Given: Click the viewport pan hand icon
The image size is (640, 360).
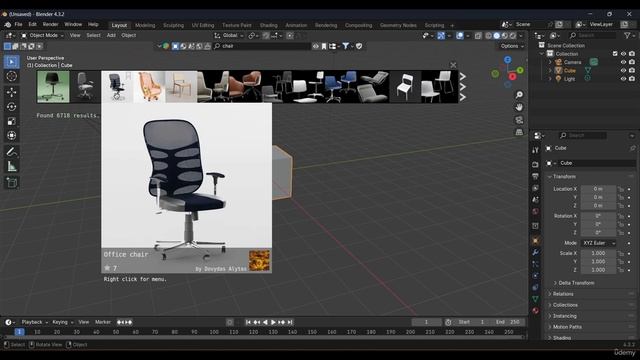Looking at the screenshot, I should (x=519, y=107).
